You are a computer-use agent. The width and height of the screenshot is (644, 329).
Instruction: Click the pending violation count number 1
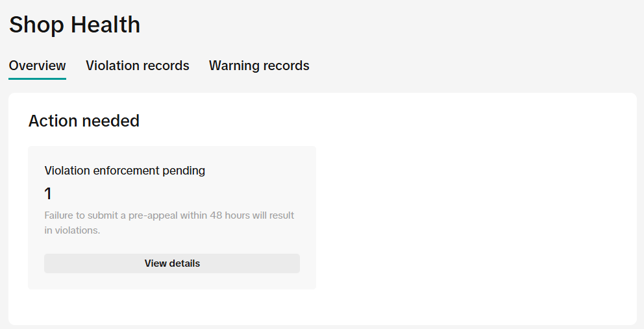click(48, 193)
